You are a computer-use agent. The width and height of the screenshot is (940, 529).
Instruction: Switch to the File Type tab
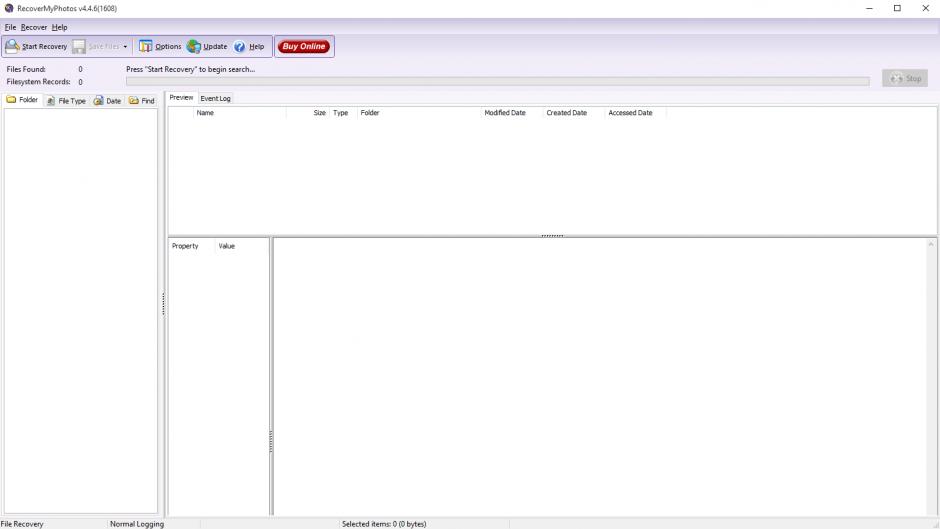coord(66,100)
